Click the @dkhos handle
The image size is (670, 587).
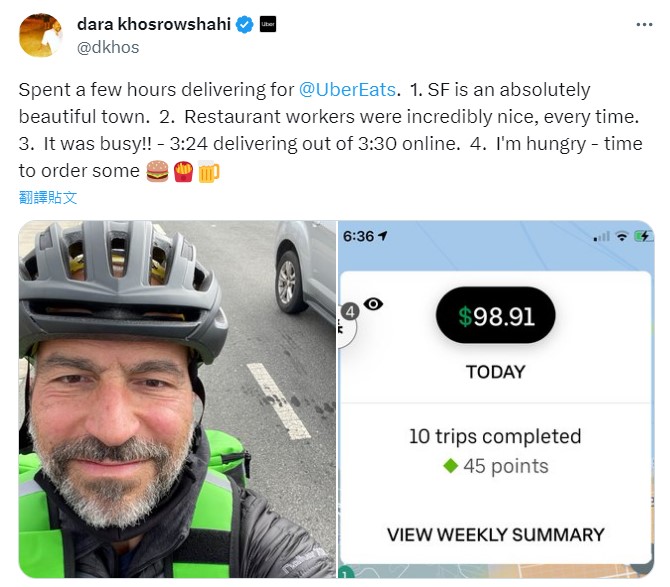pyautogui.click(x=108, y=47)
